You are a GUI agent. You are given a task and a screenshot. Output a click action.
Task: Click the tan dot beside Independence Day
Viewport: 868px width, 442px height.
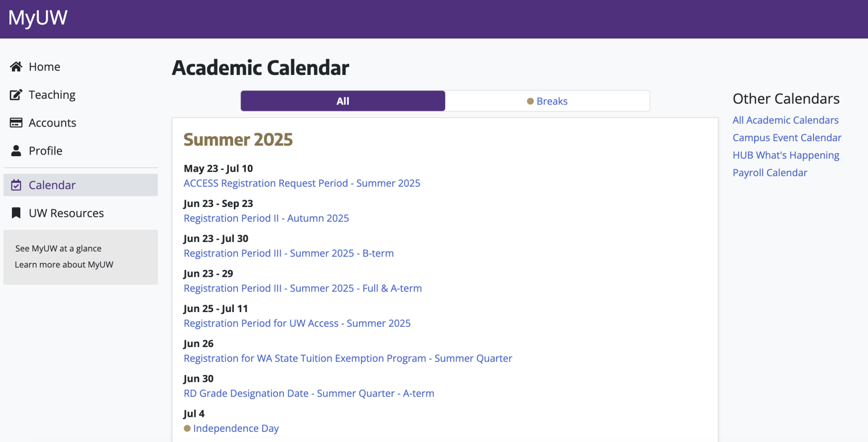click(187, 428)
